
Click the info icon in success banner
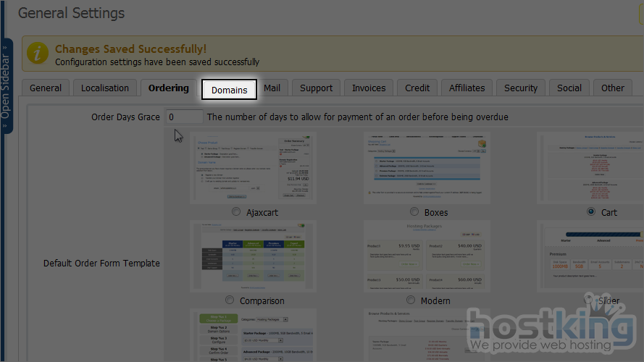(38, 55)
